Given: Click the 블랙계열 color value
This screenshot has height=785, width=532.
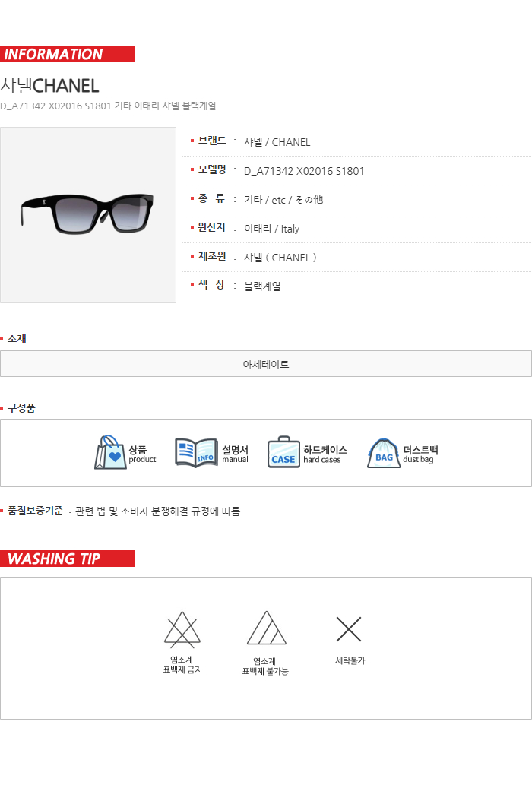Looking at the screenshot, I should pyautogui.click(x=262, y=286).
